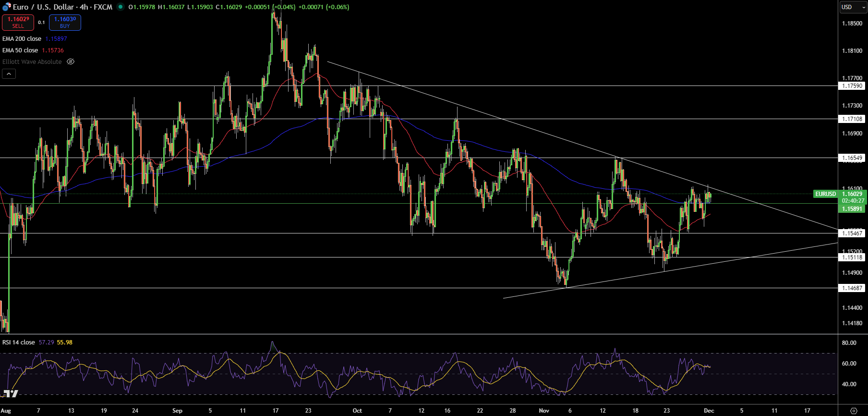
Task: Select the RSI 14 close legend
Action: tap(19, 342)
